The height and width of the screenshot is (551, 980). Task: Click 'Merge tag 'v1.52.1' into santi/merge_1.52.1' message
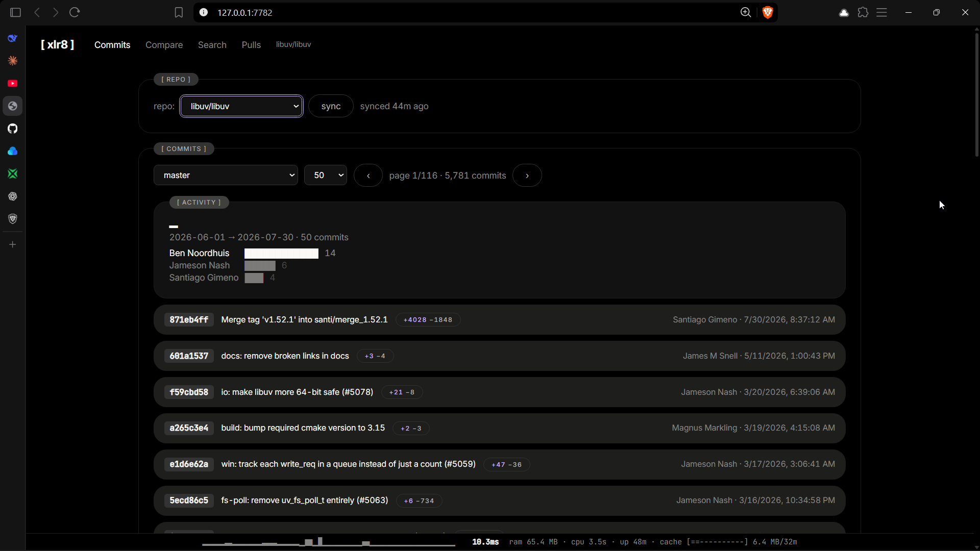[304, 320]
